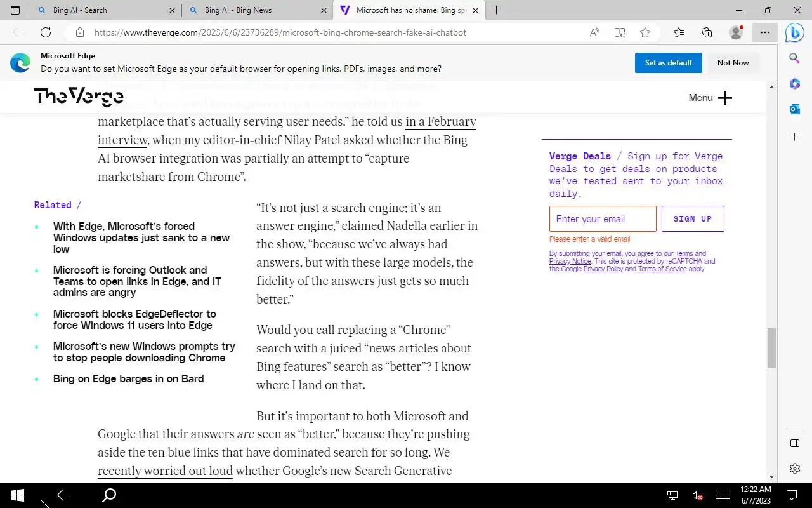Click the taskbar back arrow
The width and height of the screenshot is (812, 508).
[63, 495]
